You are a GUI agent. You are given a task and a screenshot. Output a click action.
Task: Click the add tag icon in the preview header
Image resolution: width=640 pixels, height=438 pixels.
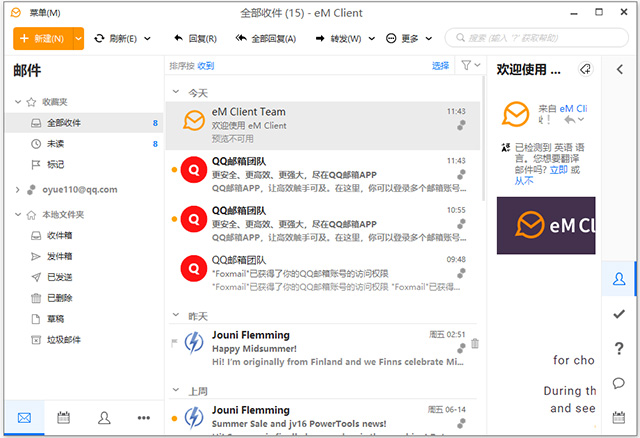(x=585, y=69)
